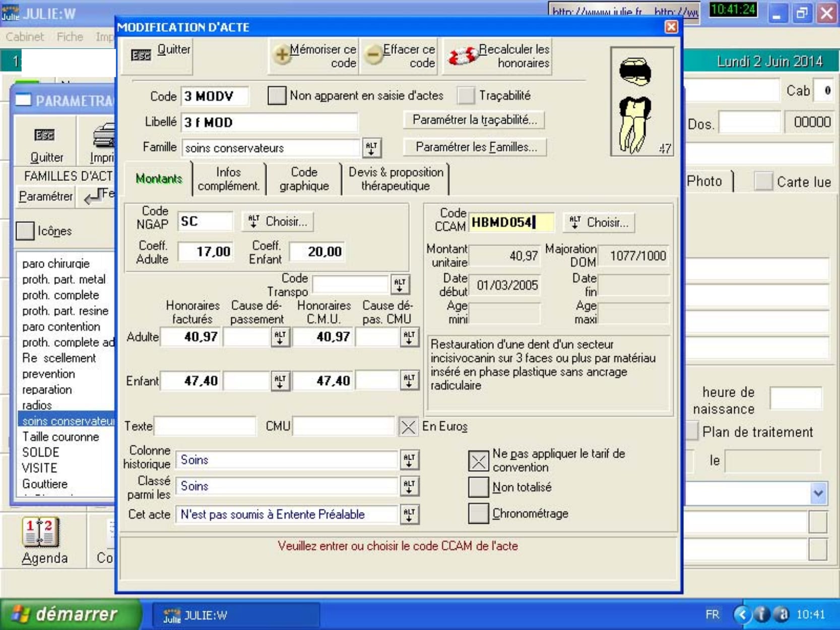This screenshot has height=630, width=840.
Task: Open Devis & proposition thérapeutique tab
Action: [x=396, y=179]
